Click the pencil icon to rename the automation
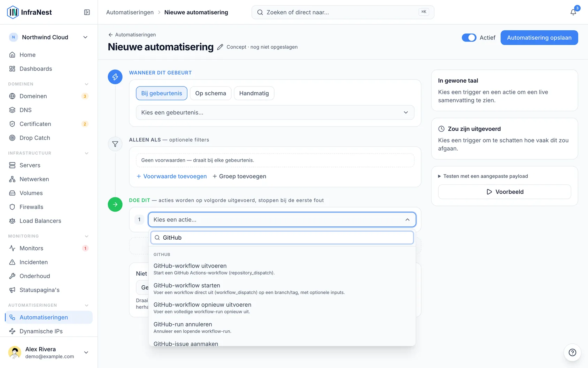The height and width of the screenshot is (368, 588). (x=220, y=47)
